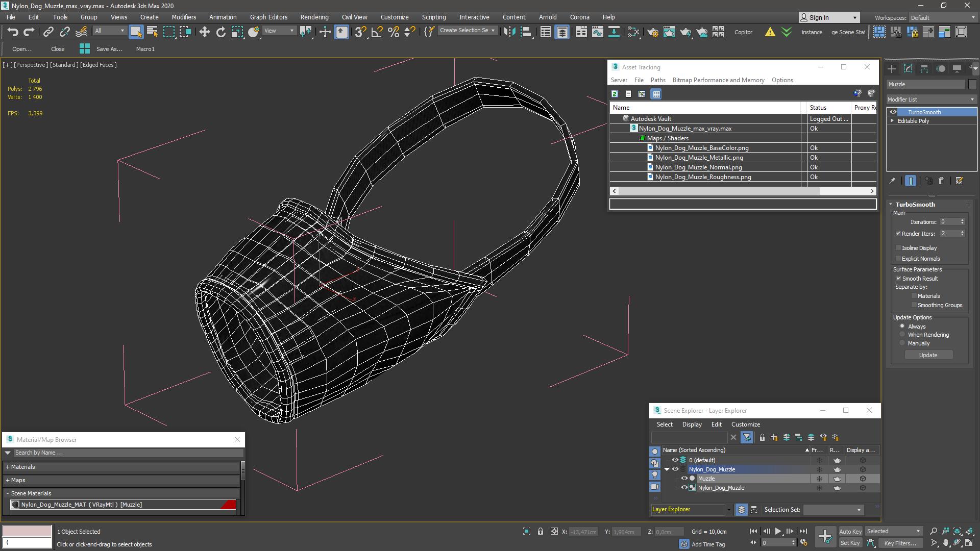Open the Bitmap Performance and Memory menu
The width and height of the screenshot is (980, 551).
[718, 80]
